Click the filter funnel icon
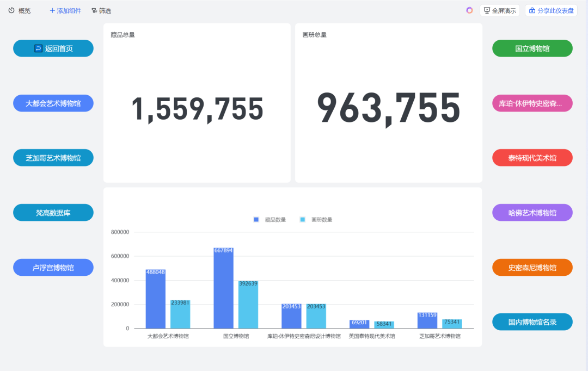The width and height of the screenshot is (588, 371). pos(94,10)
